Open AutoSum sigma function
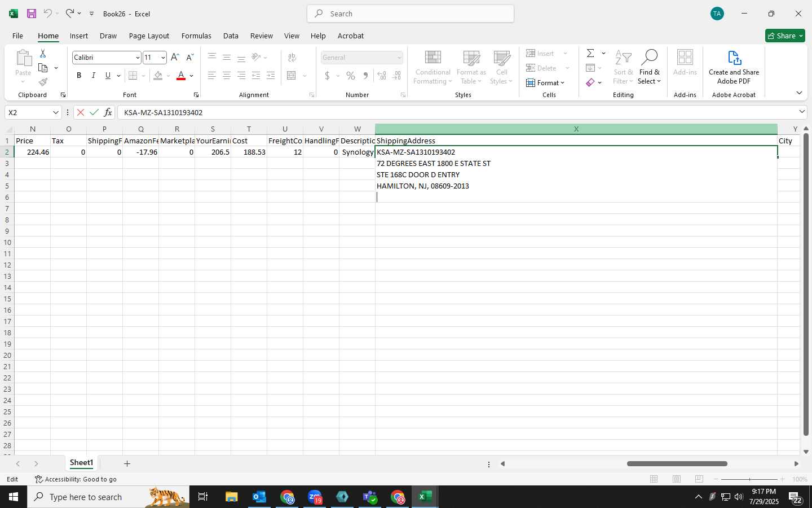812x508 pixels. click(590, 53)
